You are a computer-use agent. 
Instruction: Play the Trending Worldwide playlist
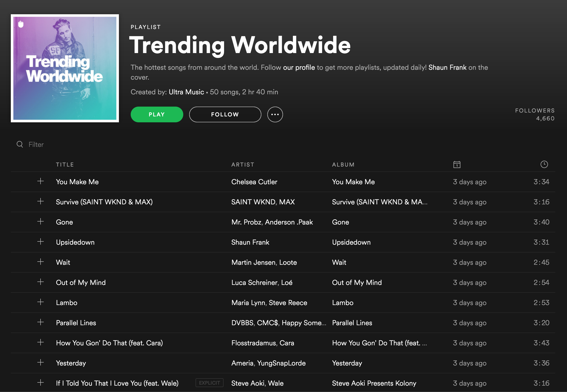click(x=157, y=114)
